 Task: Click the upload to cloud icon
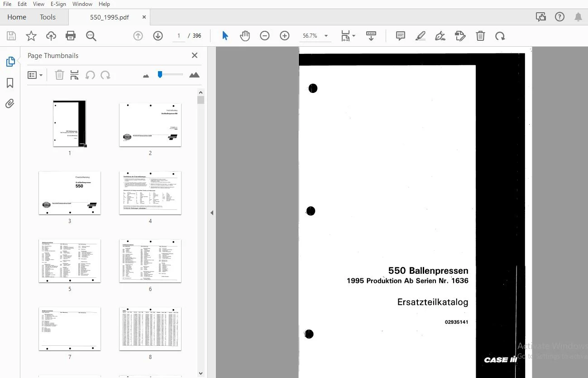(51, 36)
